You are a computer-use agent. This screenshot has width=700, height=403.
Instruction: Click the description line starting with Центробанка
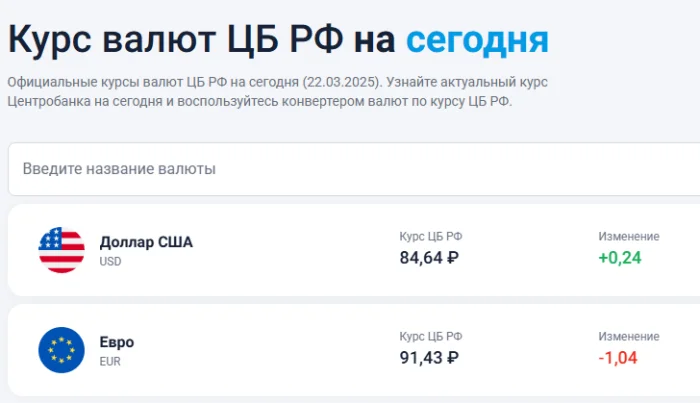(x=259, y=101)
